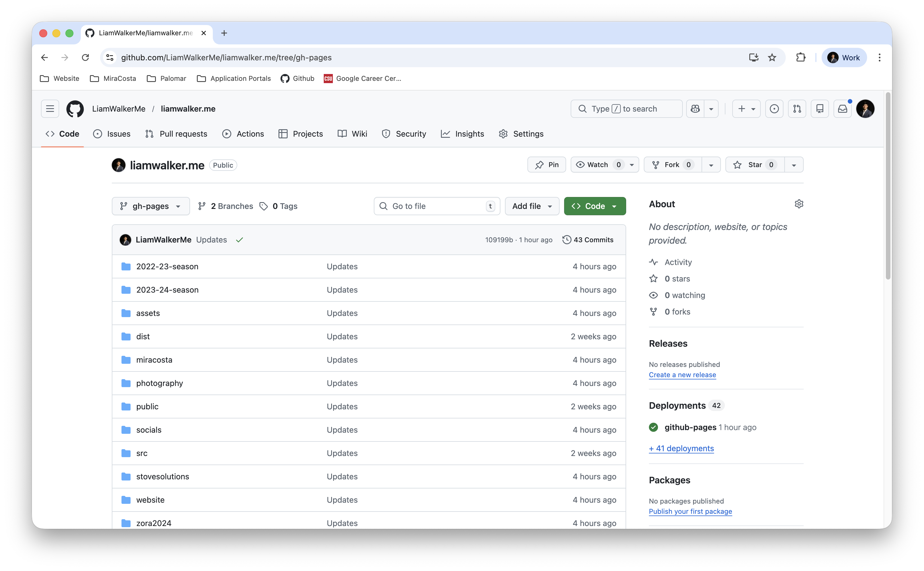
Task: Switch to the Actions tab
Action: (243, 134)
